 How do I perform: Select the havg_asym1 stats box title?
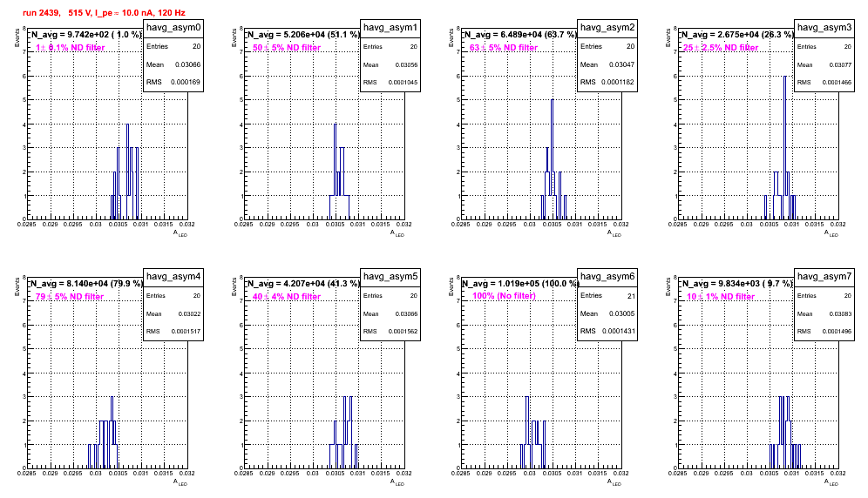pyautogui.click(x=390, y=28)
